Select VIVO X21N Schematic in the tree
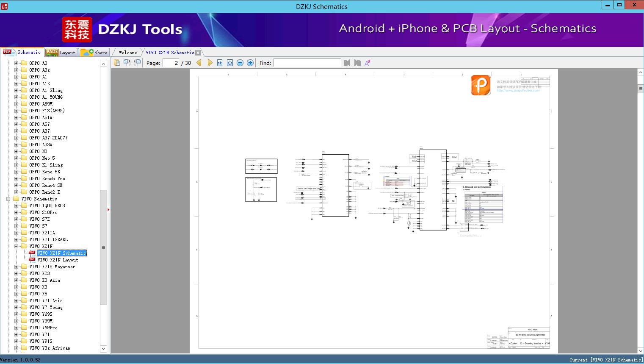 click(x=62, y=253)
